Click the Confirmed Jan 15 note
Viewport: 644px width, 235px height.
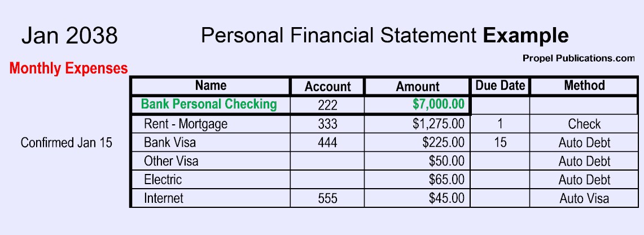tap(67, 143)
